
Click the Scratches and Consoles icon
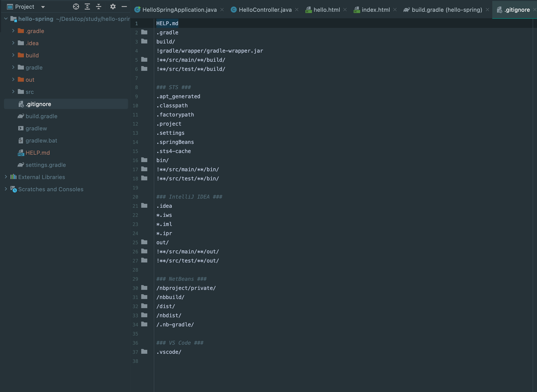tap(13, 189)
